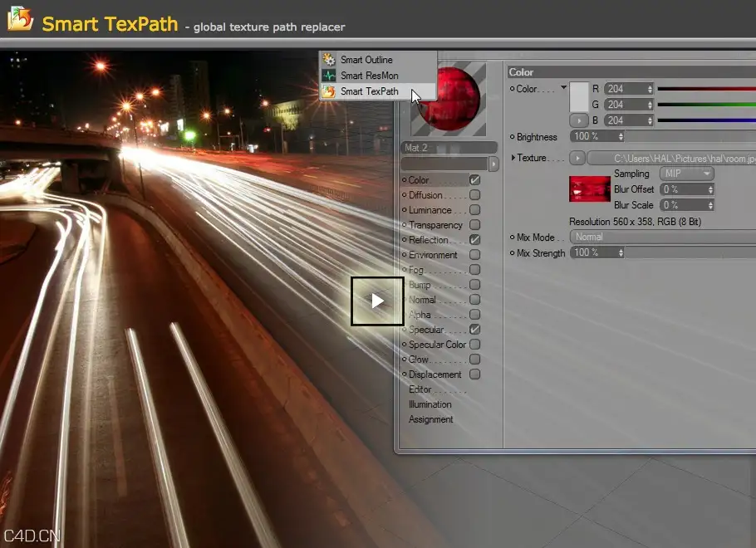Click the Blur Offset stepper arrows
This screenshot has width=756, height=548.
coord(710,189)
